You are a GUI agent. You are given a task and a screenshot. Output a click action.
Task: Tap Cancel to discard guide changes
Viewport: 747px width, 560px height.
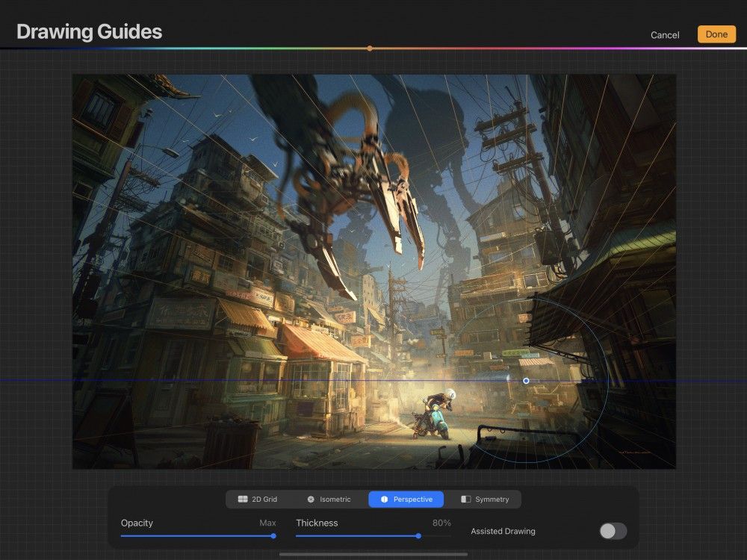pyautogui.click(x=664, y=35)
